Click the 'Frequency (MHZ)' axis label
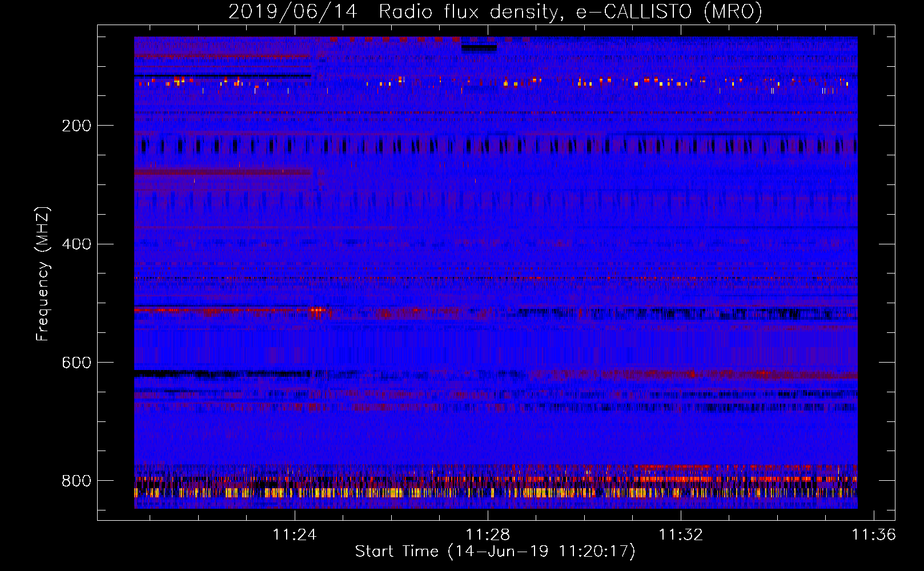The image size is (924, 571). pos(43,274)
